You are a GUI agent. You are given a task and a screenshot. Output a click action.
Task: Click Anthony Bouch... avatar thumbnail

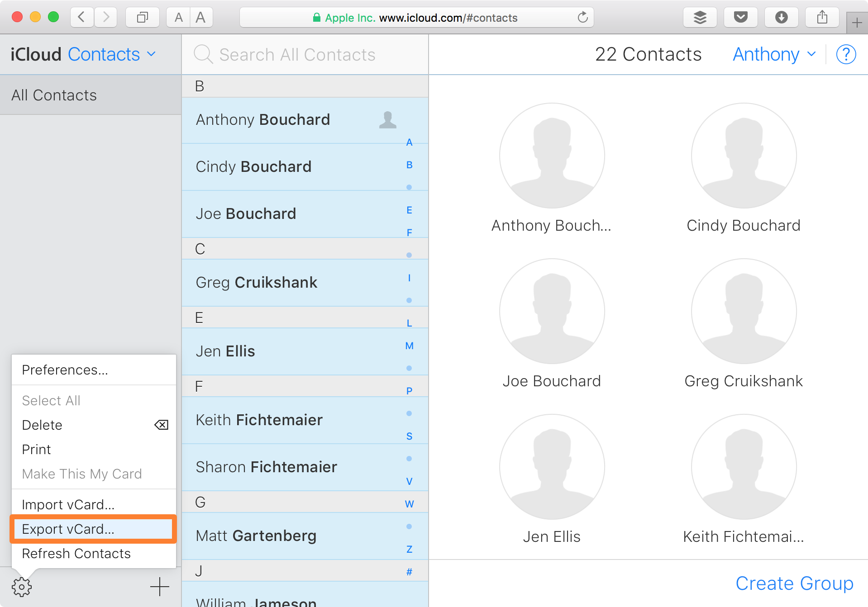[552, 156]
